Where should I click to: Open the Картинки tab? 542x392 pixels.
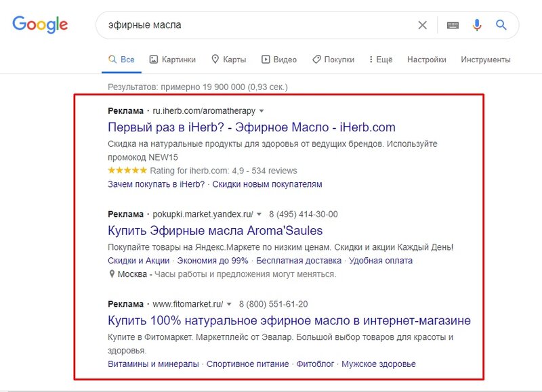point(173,60)
